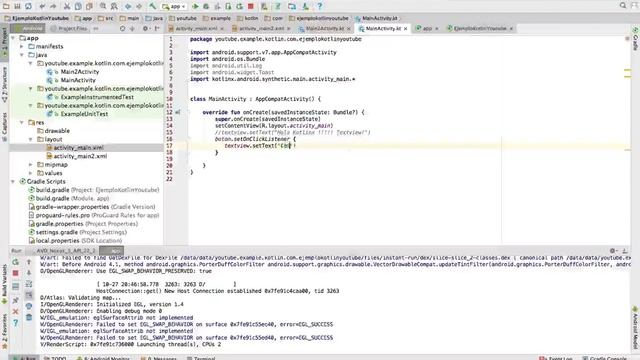Open the app run configuration dropdown
The image size is (640, 360).
click(174, 7)
